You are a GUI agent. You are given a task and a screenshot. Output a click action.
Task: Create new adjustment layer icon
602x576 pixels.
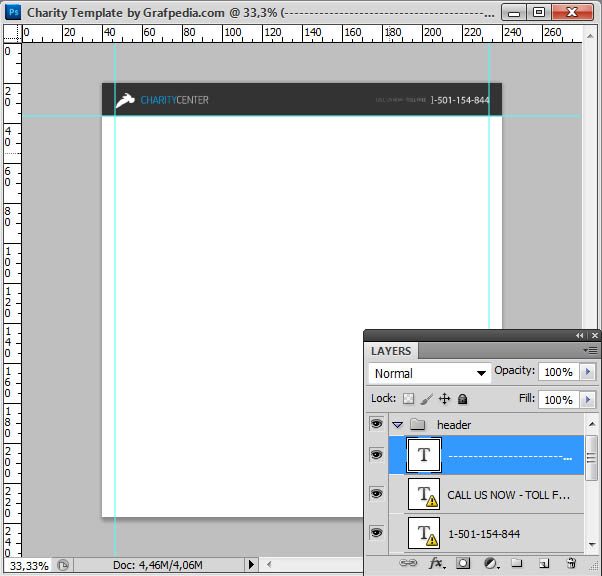tap(491, 563)
